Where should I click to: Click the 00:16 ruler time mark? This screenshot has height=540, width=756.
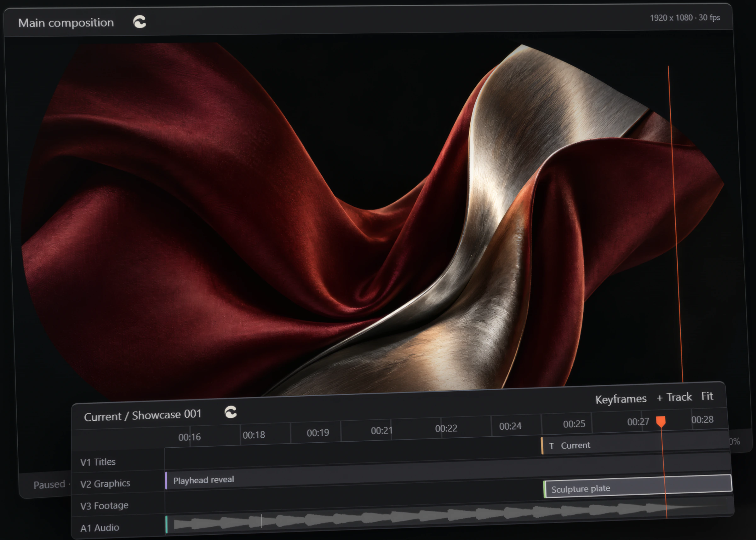tap(190, 437)
